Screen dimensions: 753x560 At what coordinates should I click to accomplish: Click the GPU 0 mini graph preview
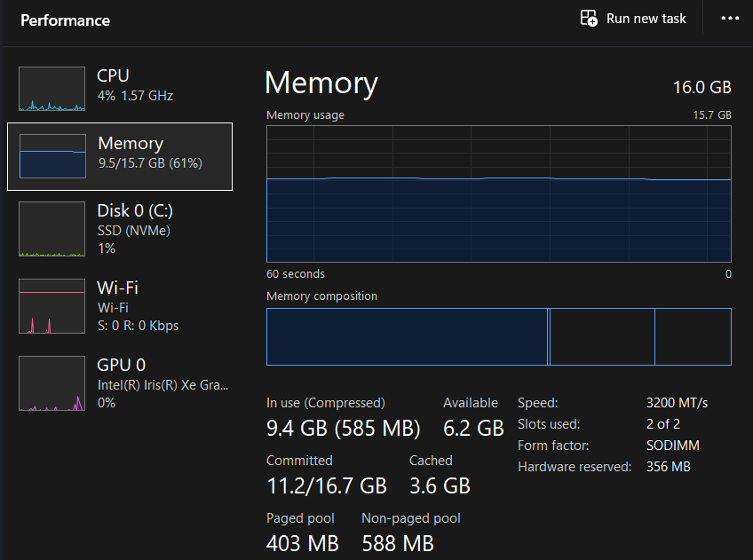52,383
